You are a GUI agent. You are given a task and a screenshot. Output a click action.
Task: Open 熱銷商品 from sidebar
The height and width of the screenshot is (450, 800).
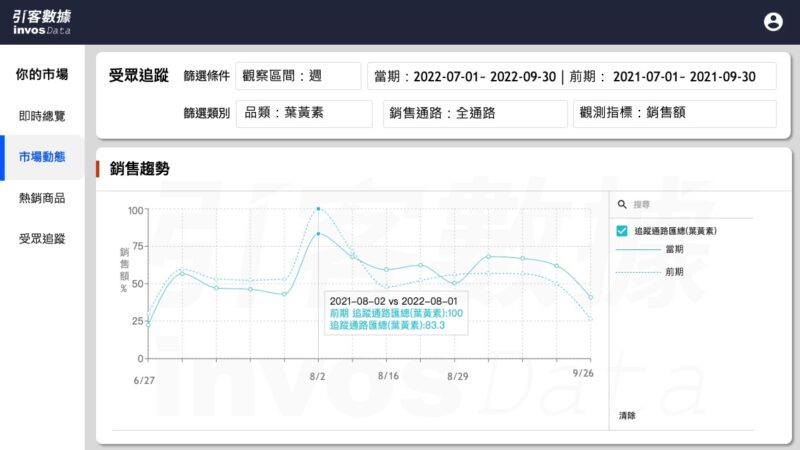42,198
